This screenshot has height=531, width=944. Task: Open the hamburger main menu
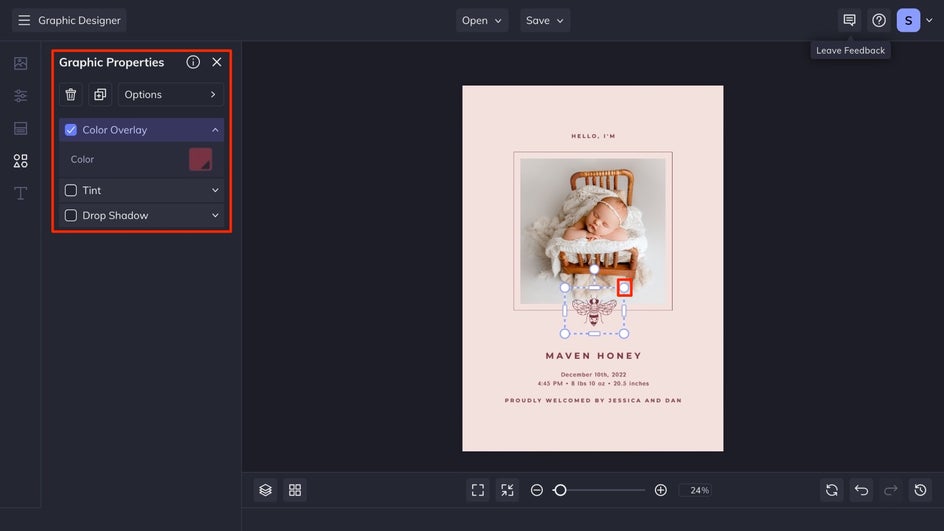tap(23, 20)
